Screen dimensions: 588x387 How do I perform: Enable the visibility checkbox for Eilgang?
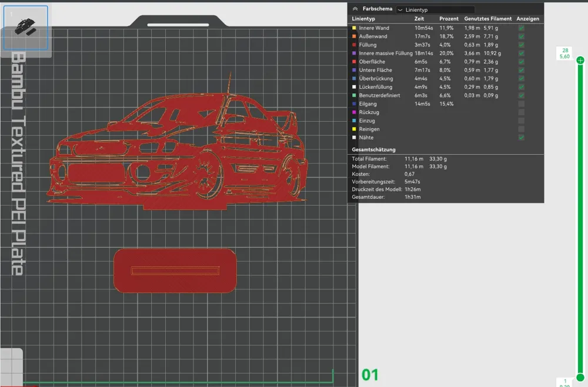(520, 104)
